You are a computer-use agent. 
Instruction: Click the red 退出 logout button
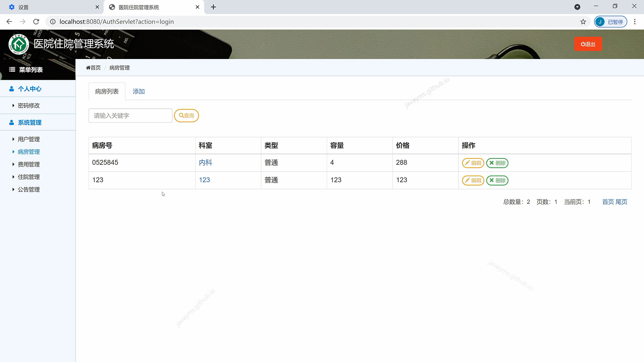point(588,44)
